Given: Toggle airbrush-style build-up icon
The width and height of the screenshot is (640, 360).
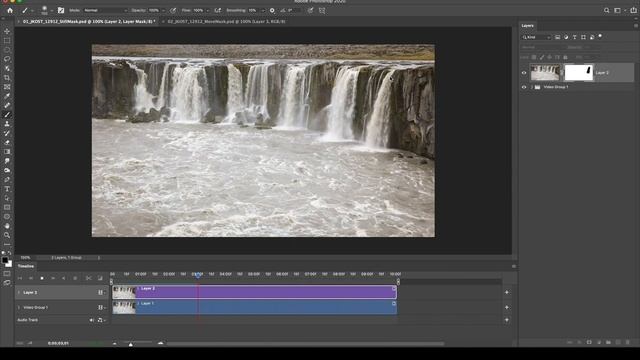Looking at the screenshot, I should 218,11.
